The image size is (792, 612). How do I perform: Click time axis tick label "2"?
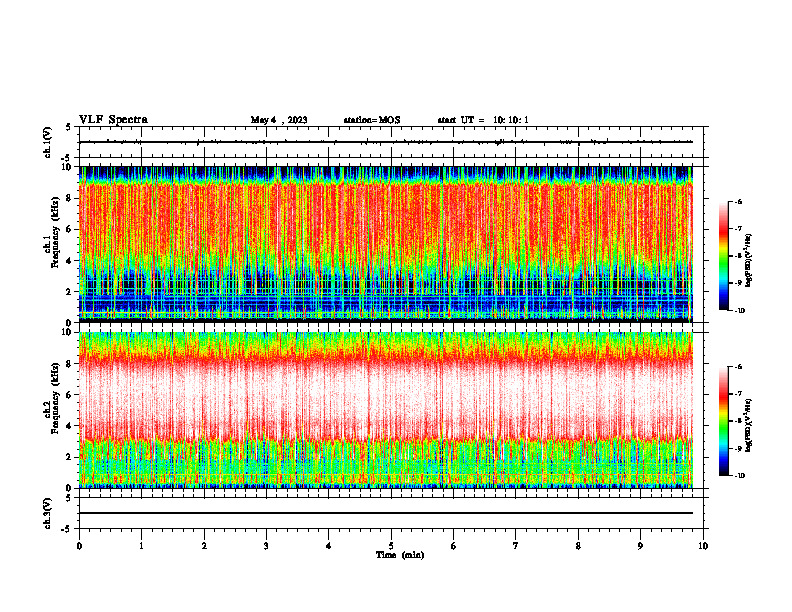pyautogui.click(x=204, y=546)
